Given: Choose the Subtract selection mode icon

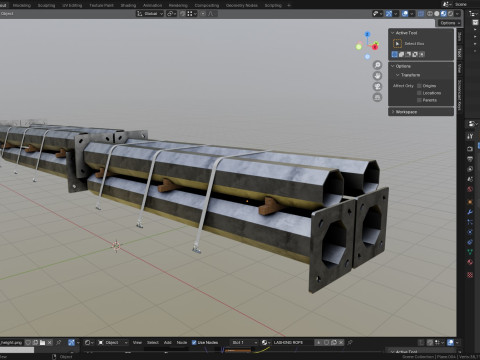Looking at the screenshot, I should [408, 54].
